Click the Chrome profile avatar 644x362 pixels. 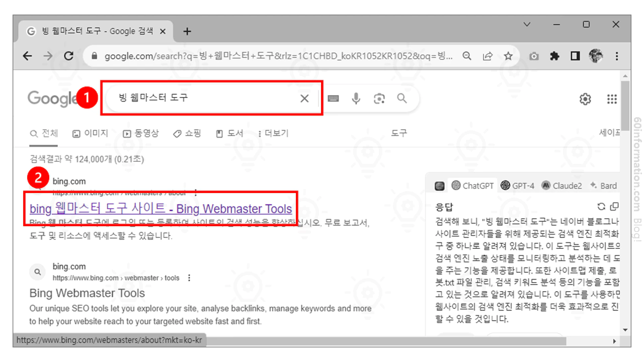coord(596,56)
